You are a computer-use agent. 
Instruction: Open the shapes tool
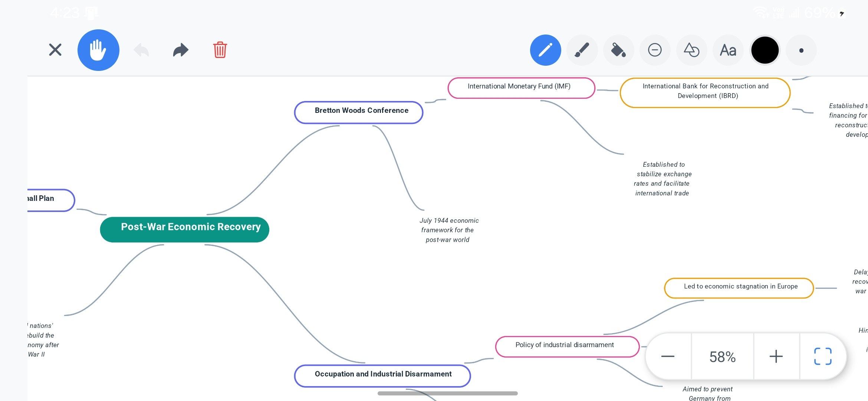(691, 50)
